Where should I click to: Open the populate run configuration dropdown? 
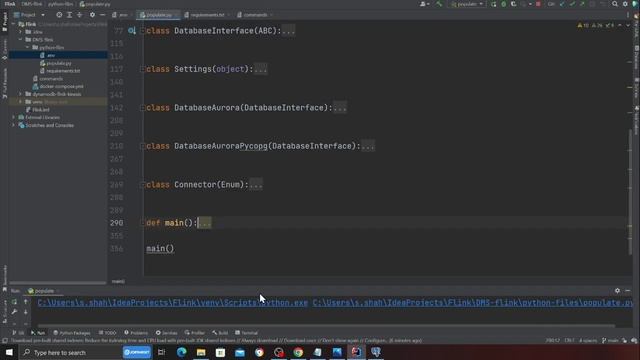pyautogui.click(x=467, y=4)
